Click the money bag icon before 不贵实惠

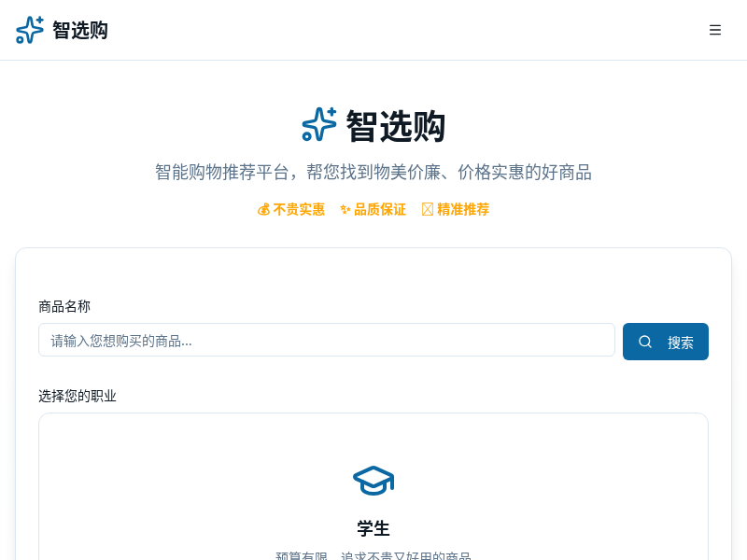click(x=263, y=209)
